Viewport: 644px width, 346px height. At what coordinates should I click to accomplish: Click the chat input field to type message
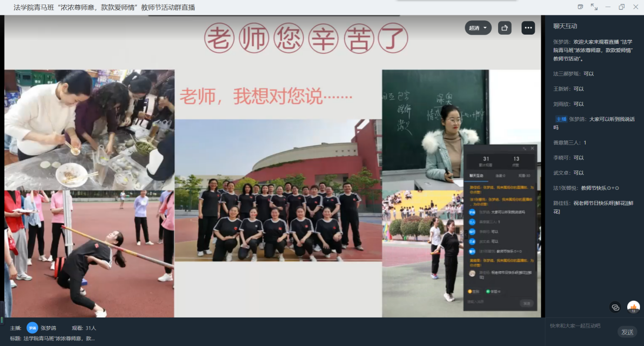pyautogui.click(x=579, y=326)
